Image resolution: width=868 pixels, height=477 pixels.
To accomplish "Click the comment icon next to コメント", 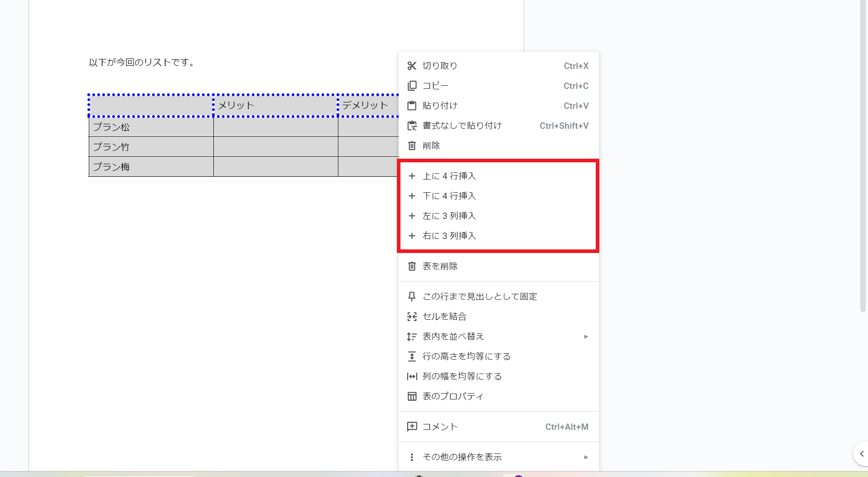I will pyautogui.click(x=411, y=427).
